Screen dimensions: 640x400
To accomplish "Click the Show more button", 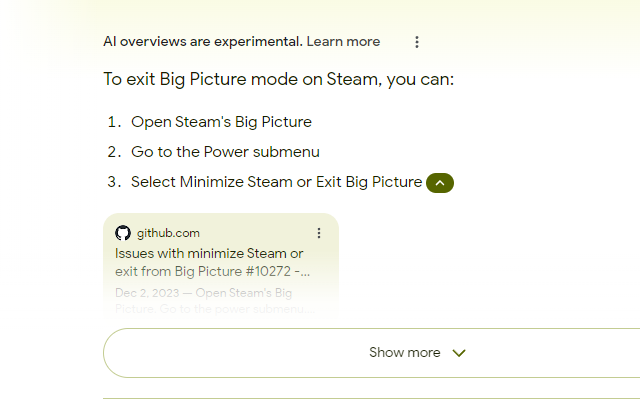I will pos(371,353).
